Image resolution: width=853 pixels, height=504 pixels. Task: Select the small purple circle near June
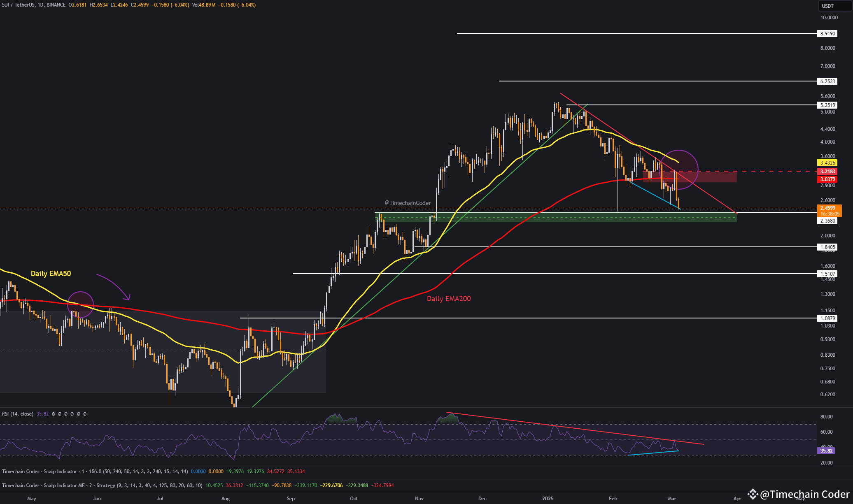click(81, 305)
